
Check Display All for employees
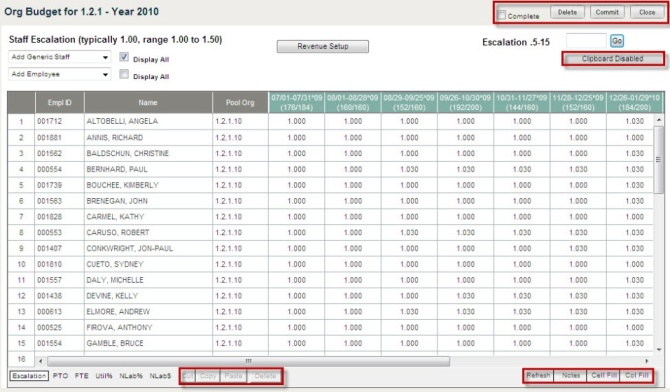coord(124,74)
